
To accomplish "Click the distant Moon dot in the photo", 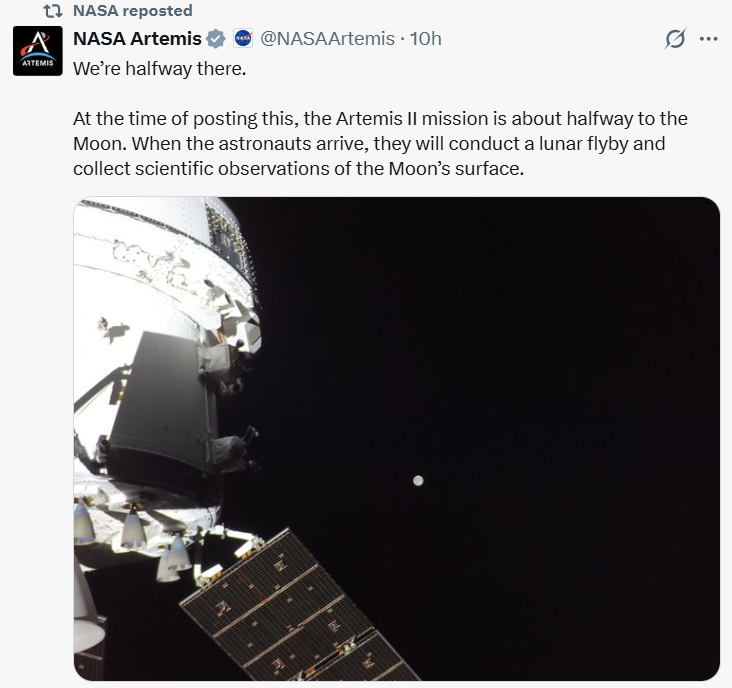I will coord(418,481).
